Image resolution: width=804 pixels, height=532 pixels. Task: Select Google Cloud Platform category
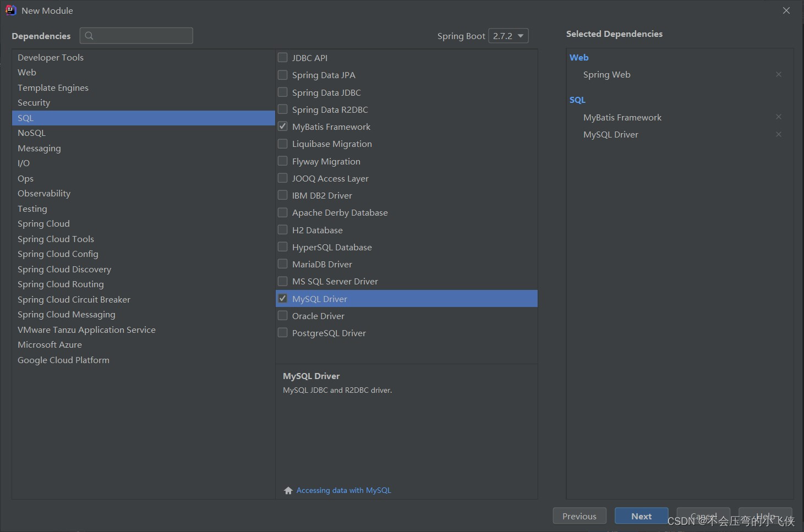(144, 360)
